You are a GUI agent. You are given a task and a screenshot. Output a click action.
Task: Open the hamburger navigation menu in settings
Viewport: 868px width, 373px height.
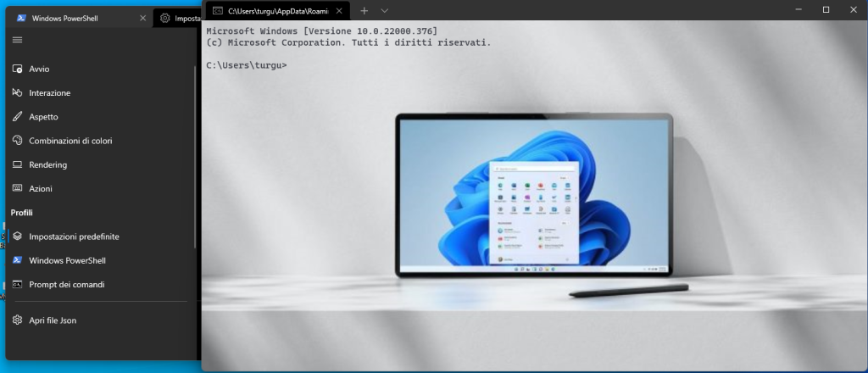click(x=17, y=40)
